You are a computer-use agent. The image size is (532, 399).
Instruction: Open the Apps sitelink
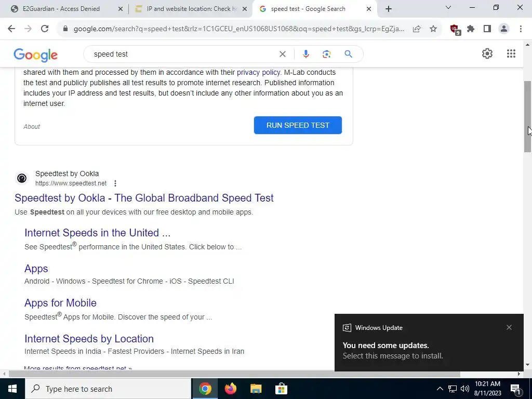36,269
